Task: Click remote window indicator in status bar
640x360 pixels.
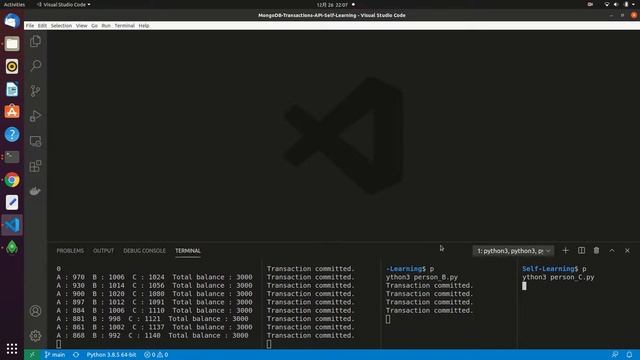Action: [x=32, y=355]
